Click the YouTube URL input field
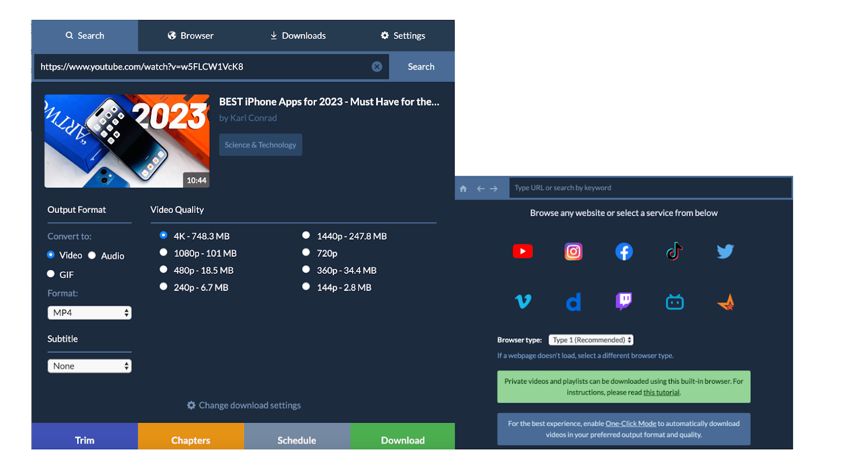The image size is (868, 465). 212,67
